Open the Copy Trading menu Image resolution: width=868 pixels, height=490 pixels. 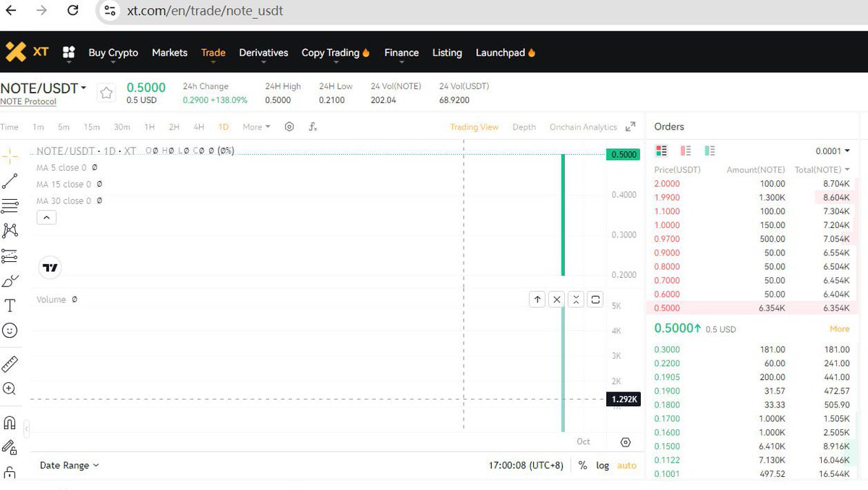(336, 52)
